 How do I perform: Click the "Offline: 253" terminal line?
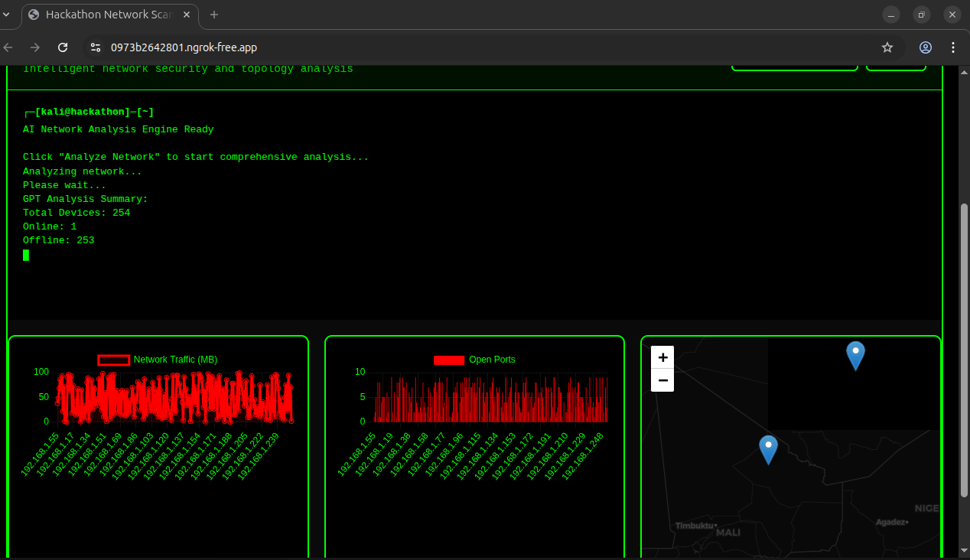pyautogui.click(x=59, y=240)
